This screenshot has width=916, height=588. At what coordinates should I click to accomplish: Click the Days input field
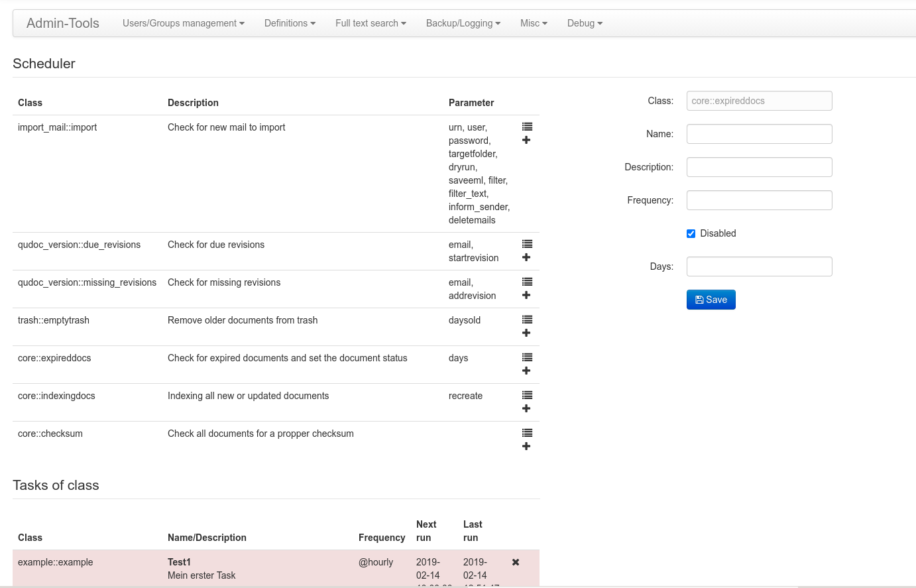[x=759, y=266]
